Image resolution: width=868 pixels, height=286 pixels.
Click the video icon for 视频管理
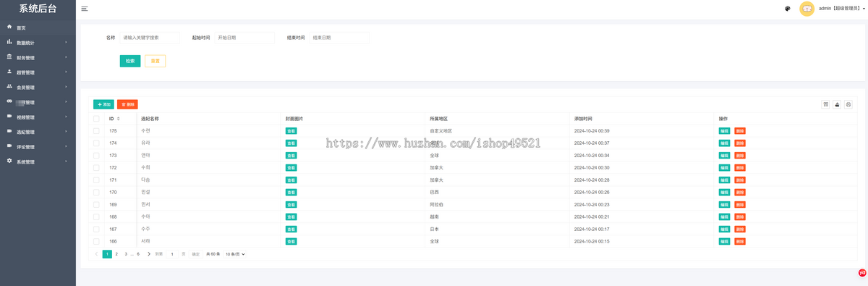point(9,117)
